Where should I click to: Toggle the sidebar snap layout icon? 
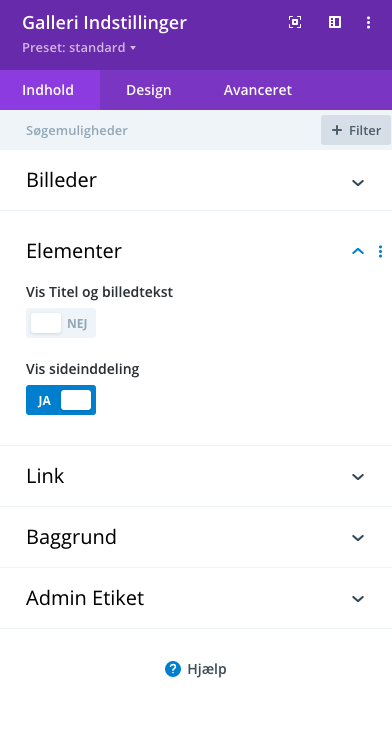point(335,22)
